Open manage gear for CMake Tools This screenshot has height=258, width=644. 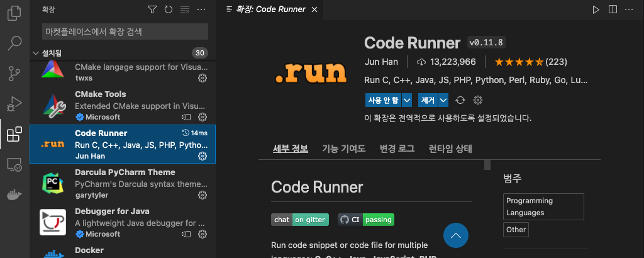coord(202,117)
